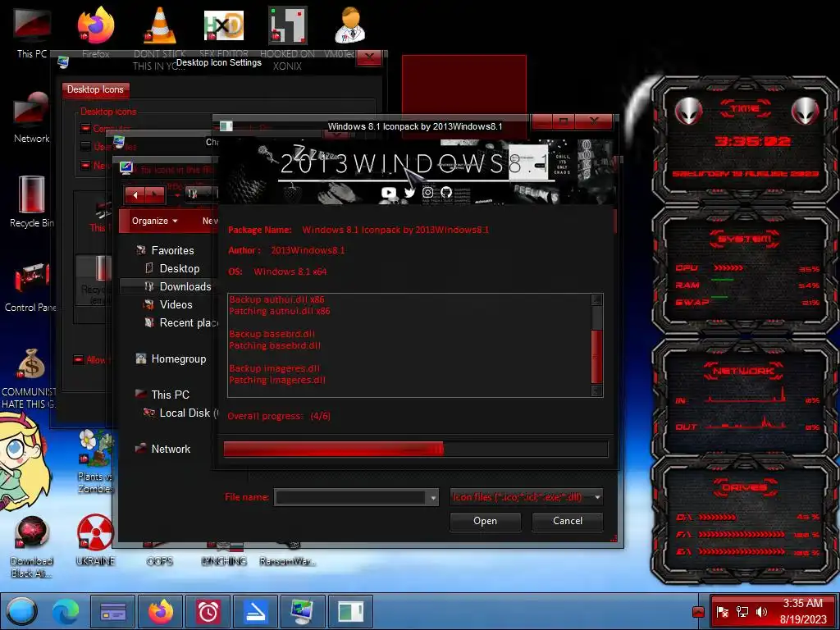Go back with the file dialog Back arrow

tap(135, 195)
